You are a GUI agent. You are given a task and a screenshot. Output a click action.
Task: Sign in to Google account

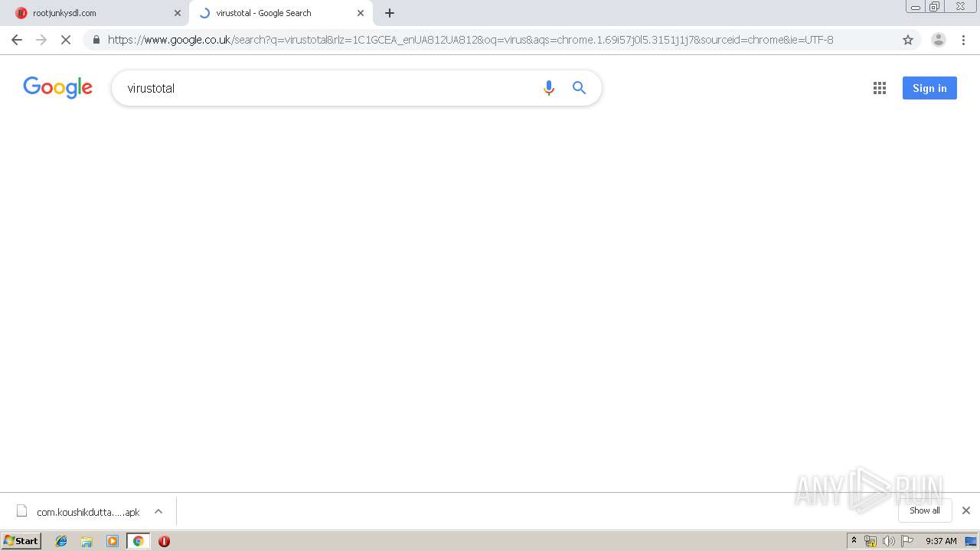click(929, 88)
